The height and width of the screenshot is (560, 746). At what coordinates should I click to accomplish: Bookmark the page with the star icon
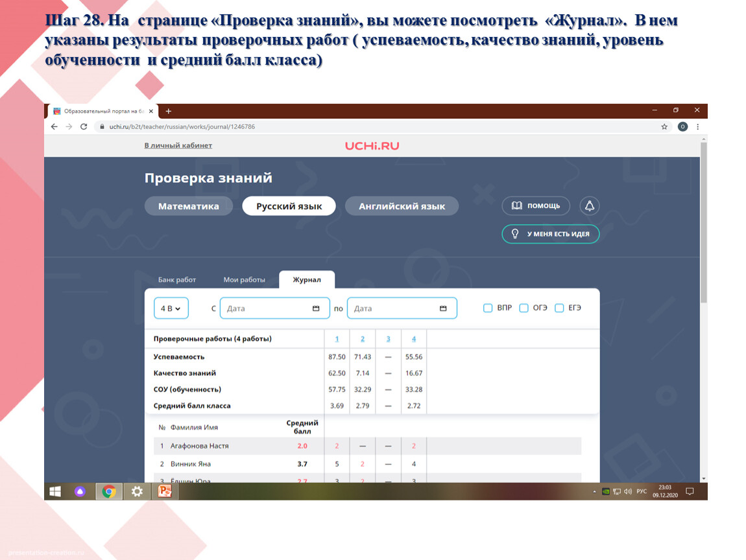point(664,127)
